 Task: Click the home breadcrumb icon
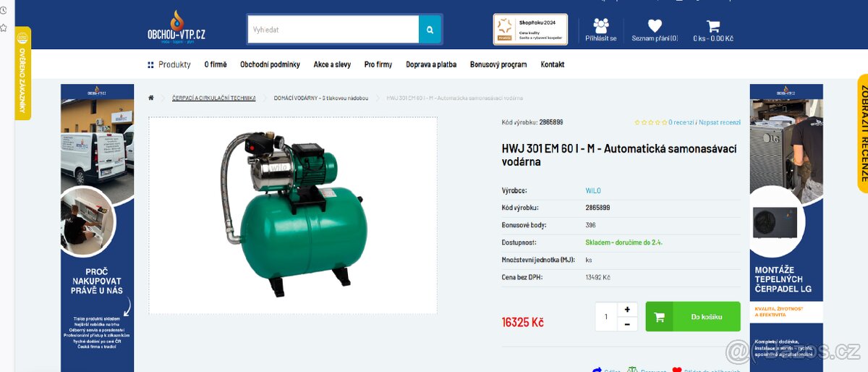(x=151, y=98)
